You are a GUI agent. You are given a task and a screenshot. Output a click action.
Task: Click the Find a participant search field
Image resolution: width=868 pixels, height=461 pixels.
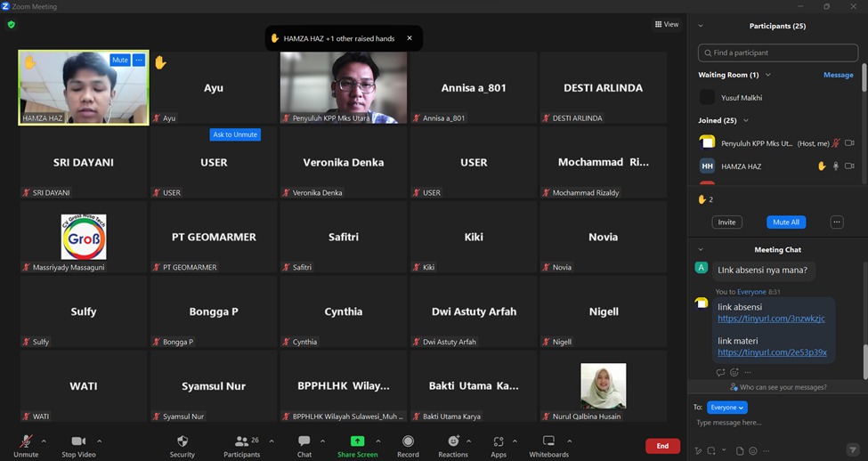(x=778, y=53)
